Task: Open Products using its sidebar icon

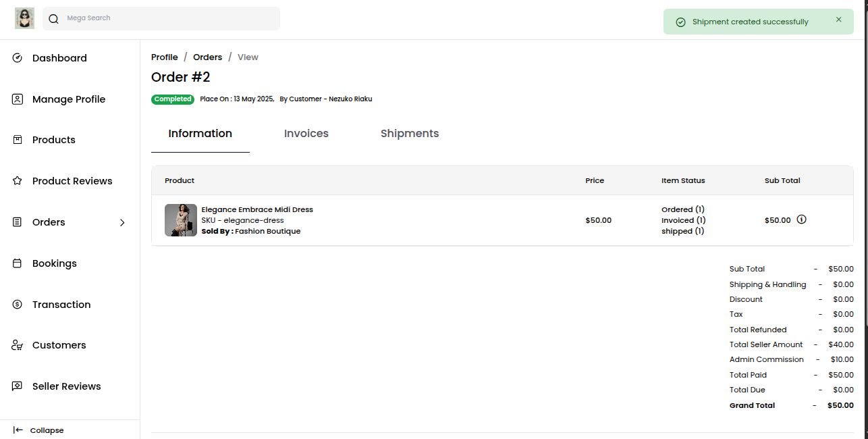Action: coord(17,140)
